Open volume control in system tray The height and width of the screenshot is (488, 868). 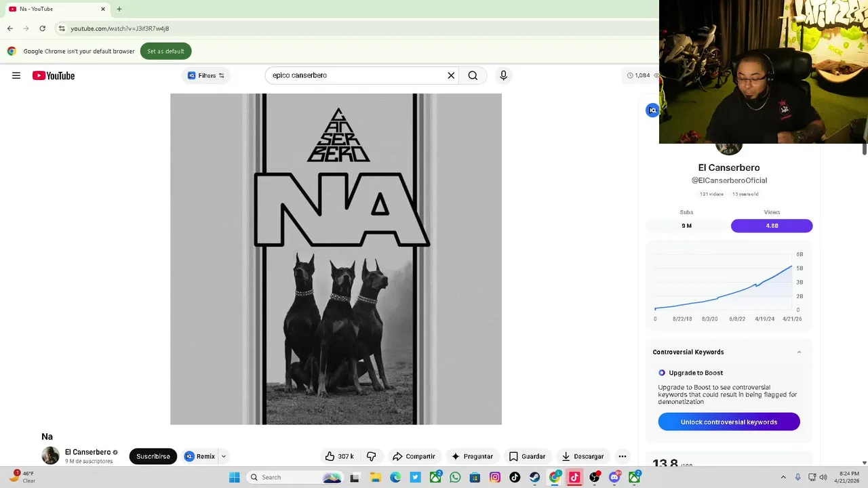tap(823, 477)
